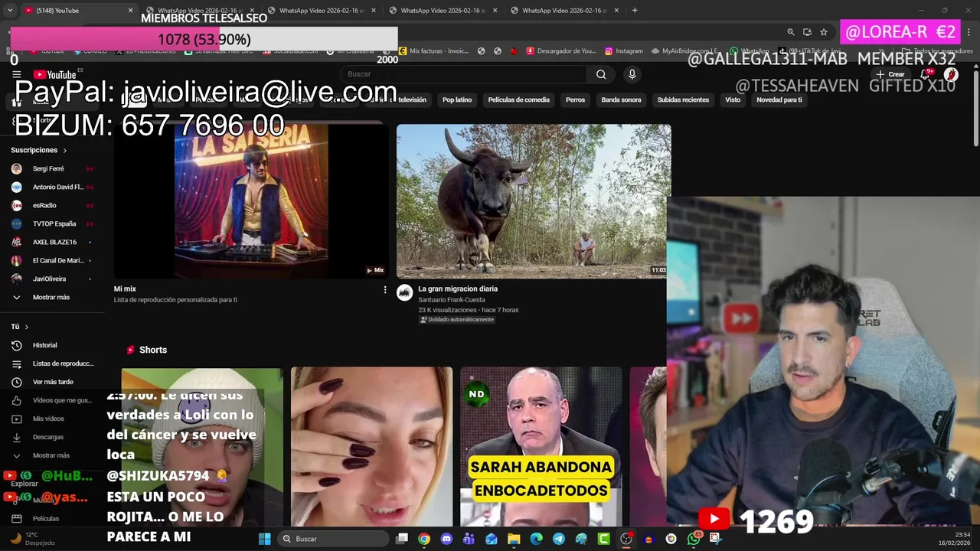This screenshot has height=551, width=980.
Task: Open File Explorer from the taskbar
Action: tap(514, 539)
